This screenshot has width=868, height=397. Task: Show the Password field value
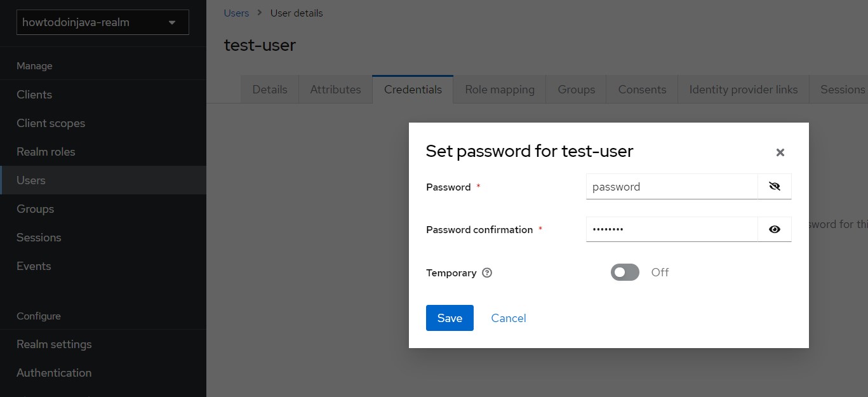(775, 186)
